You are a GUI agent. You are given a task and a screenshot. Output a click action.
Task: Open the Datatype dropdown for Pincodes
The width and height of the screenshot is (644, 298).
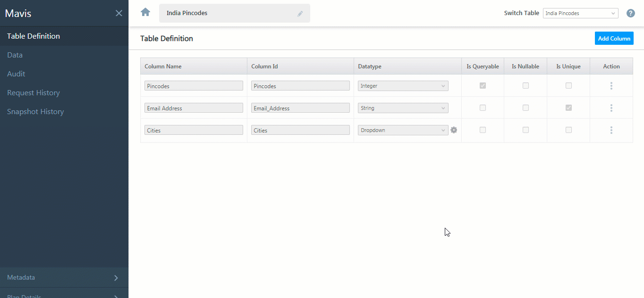[x=403, y=85]
